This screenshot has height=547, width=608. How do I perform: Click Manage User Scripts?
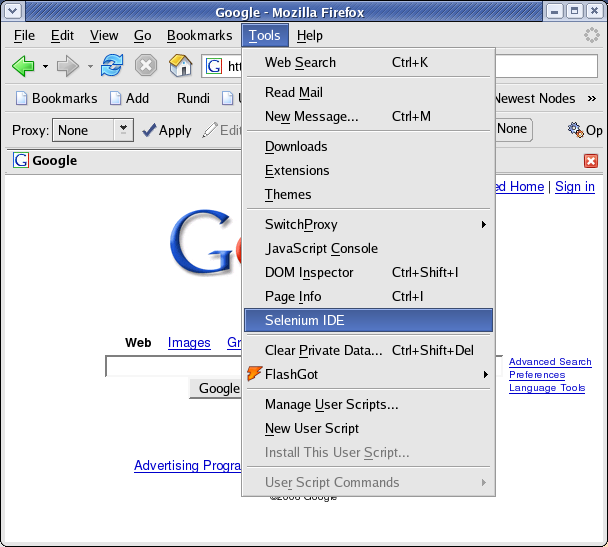(x=368, y=405)
